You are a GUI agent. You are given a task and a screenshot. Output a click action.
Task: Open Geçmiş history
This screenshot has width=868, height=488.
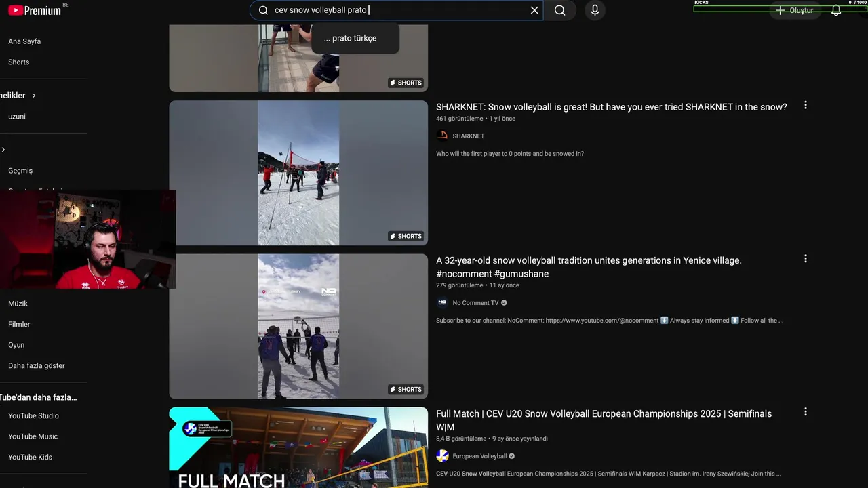tap(20, 171)
